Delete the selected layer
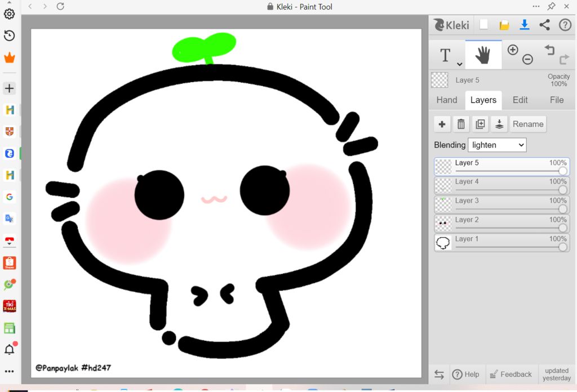 (x=461, y=124)
